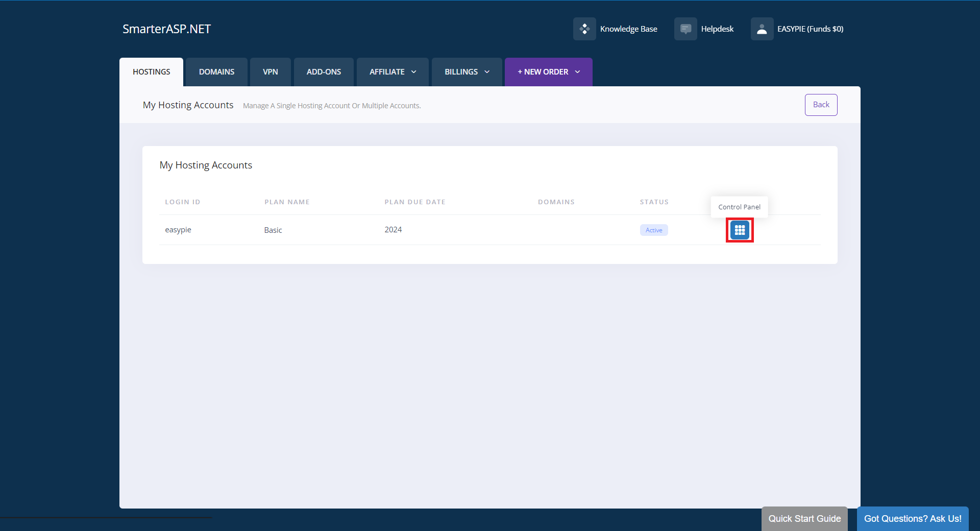Click the Active status indicator for easypie

(653, 230)
